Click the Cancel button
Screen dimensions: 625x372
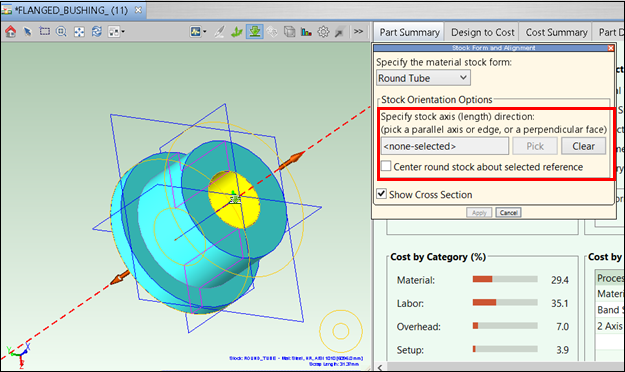click(508, 213)
